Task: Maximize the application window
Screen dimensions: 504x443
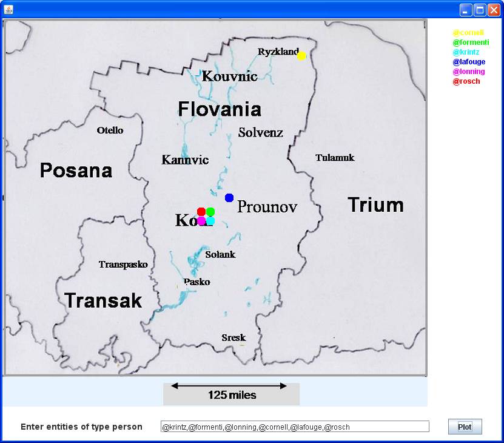Action: [x=480, y=10]
